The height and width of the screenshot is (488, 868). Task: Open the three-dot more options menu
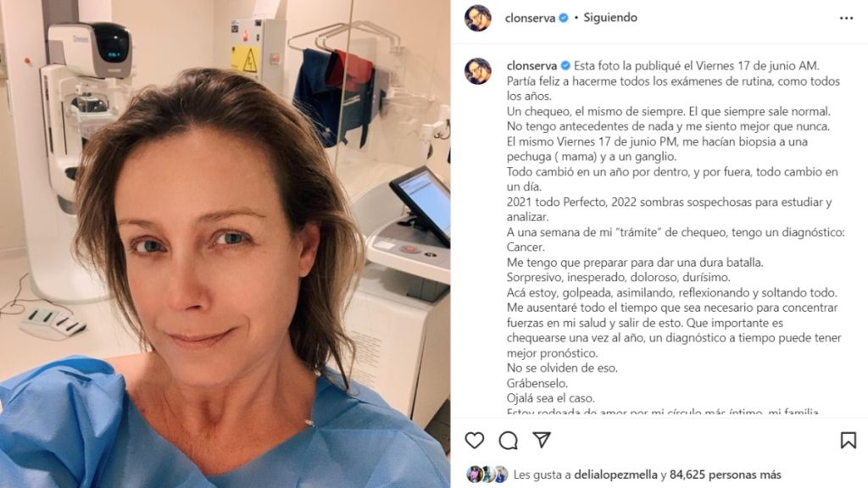[847, 19]
